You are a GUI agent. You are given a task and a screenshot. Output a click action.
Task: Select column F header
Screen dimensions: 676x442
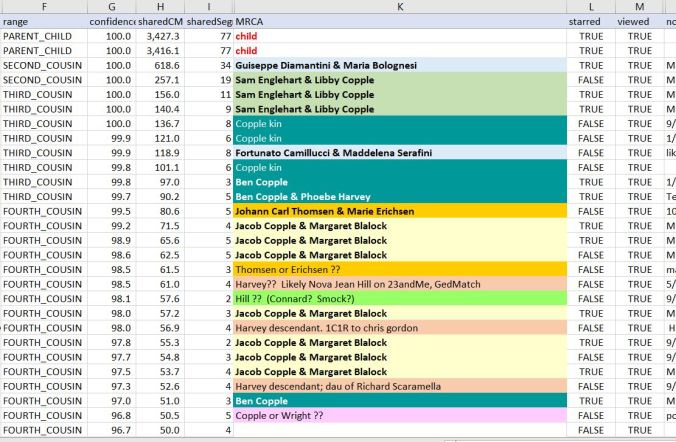tap(43, 6)
